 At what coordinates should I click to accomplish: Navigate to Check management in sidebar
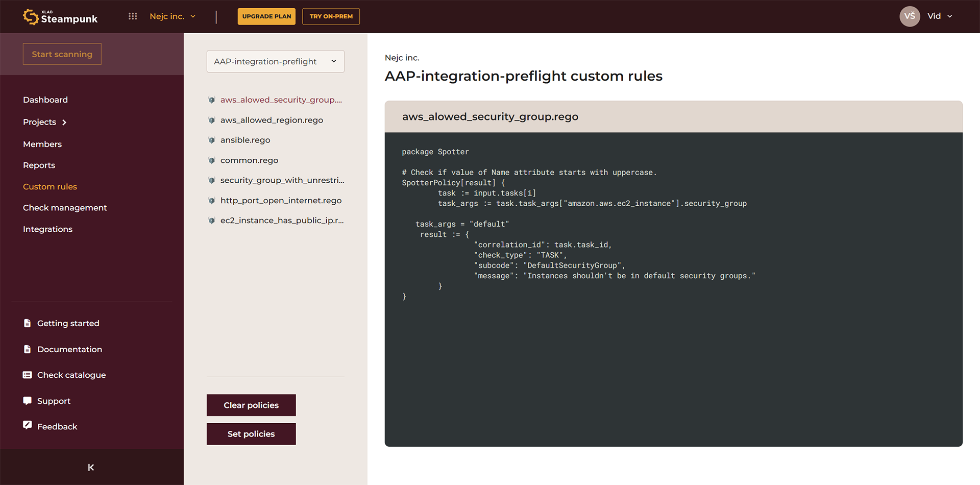coord(65,208)
